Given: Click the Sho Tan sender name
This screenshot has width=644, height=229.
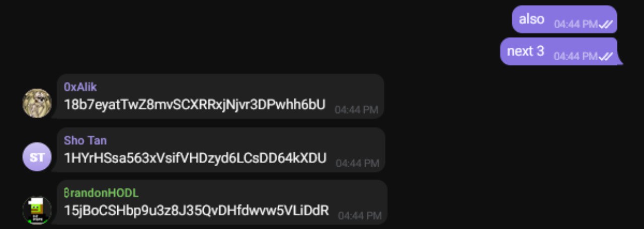Looking at the screenshot, I should click(85, 140).
